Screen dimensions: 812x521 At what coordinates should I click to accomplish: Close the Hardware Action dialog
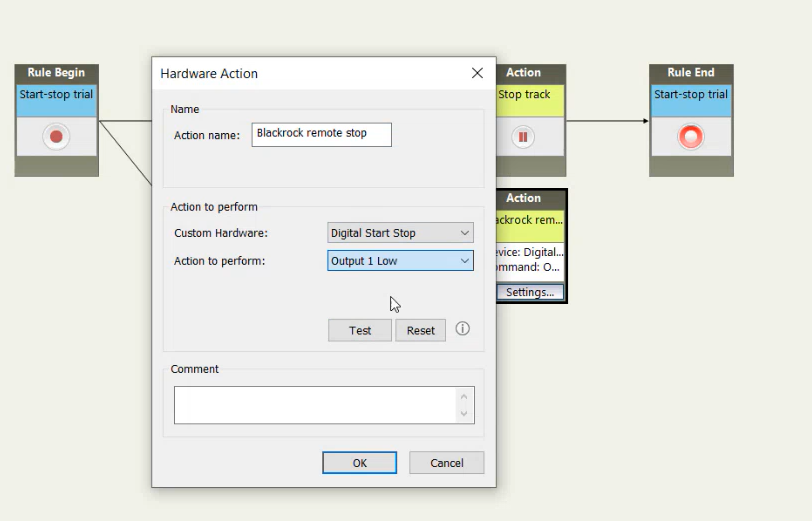tap(477, 73)
